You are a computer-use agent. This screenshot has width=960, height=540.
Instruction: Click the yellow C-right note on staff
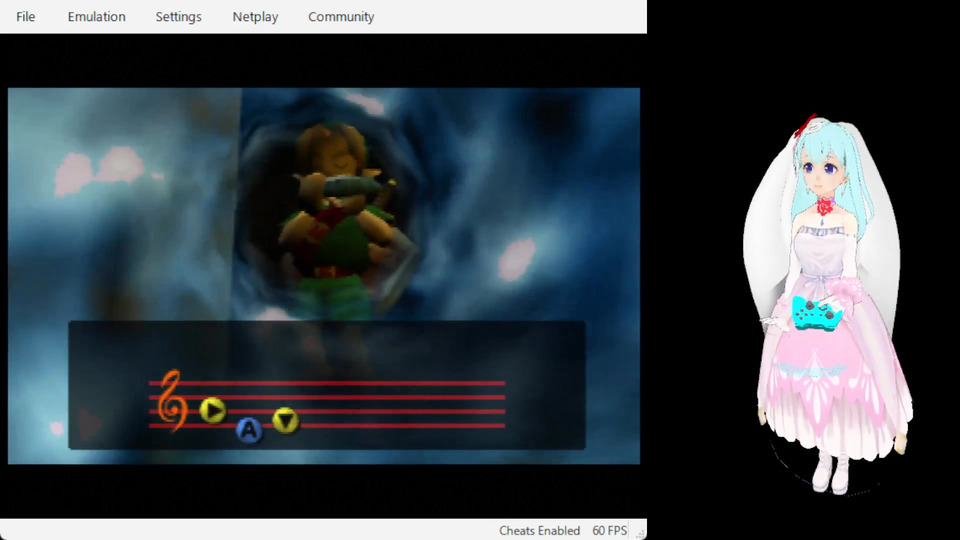click(212, 410)
